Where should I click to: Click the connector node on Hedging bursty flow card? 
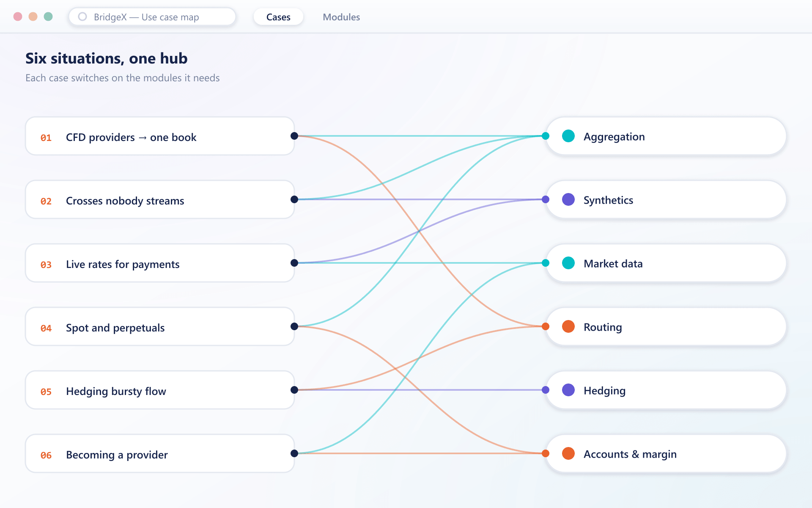point(294,390)
